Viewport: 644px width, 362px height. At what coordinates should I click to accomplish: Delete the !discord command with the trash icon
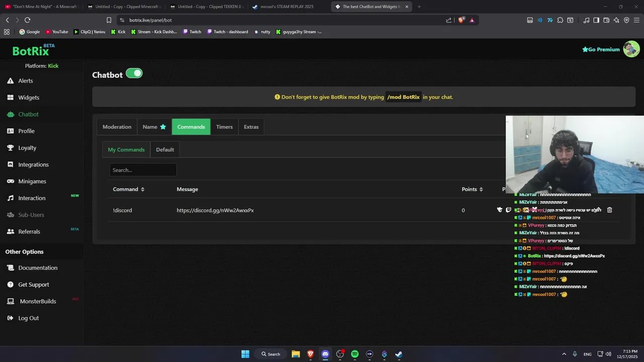coord(609,210)
